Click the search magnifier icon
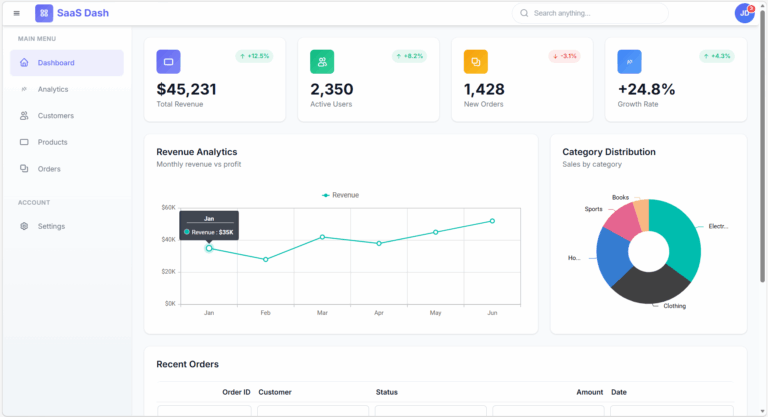The width and height of the screenshot is (768, 417). pos(524,13)
